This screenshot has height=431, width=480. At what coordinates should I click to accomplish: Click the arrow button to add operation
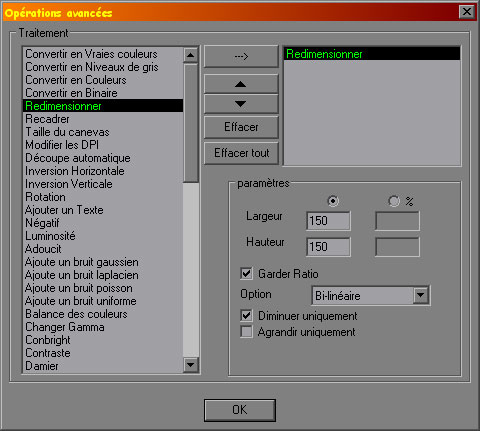coord(241,56)
